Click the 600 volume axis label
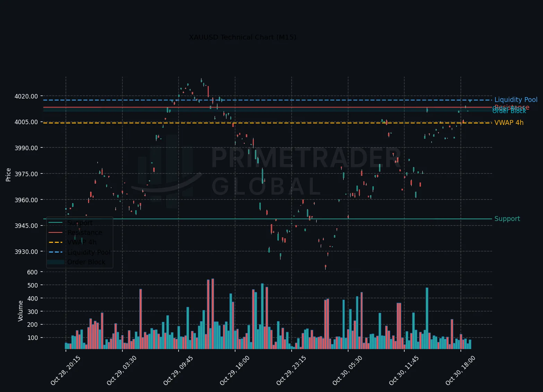The height and width of the screenshot is (392, 543). coord(32,272)
